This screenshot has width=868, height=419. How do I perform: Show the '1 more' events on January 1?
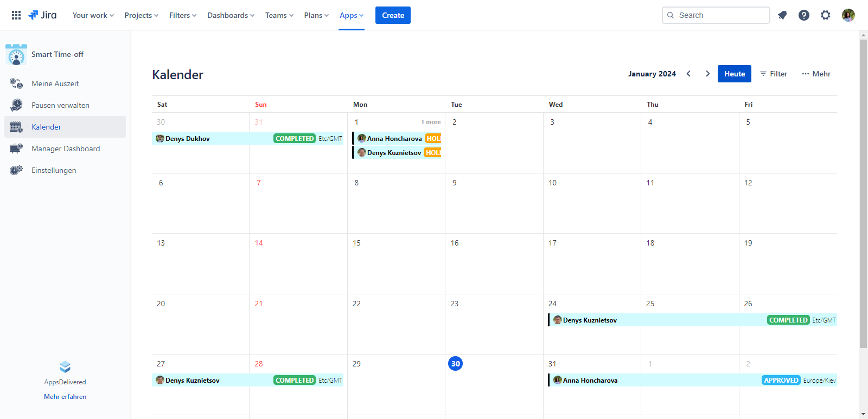pos(431,122)
